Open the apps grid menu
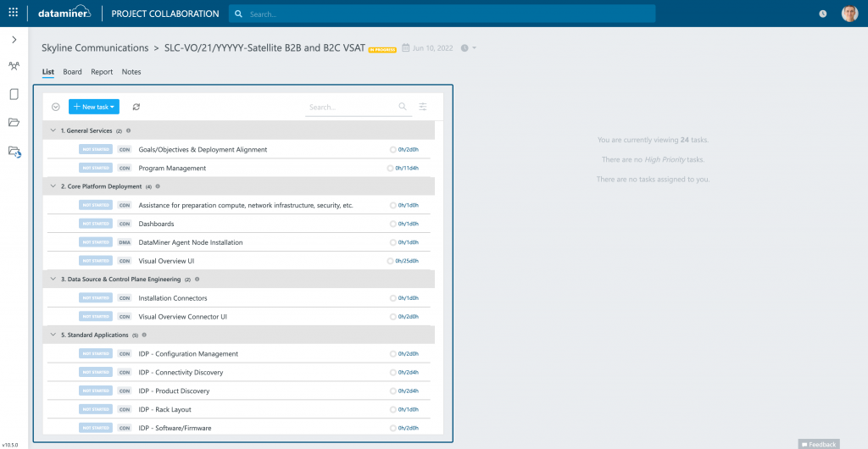Screen dimensions: 868x449 coord(14,13)
